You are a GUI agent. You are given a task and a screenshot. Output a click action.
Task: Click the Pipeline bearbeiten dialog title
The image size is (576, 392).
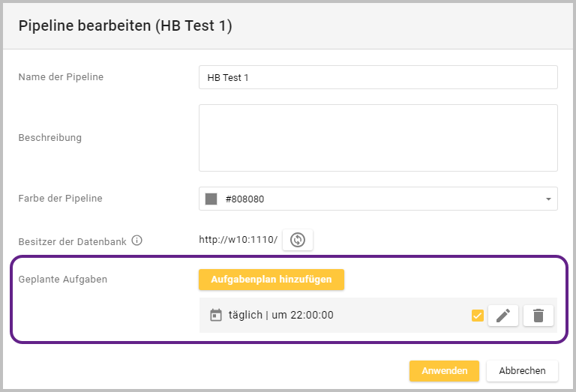(x=125, y=26)
